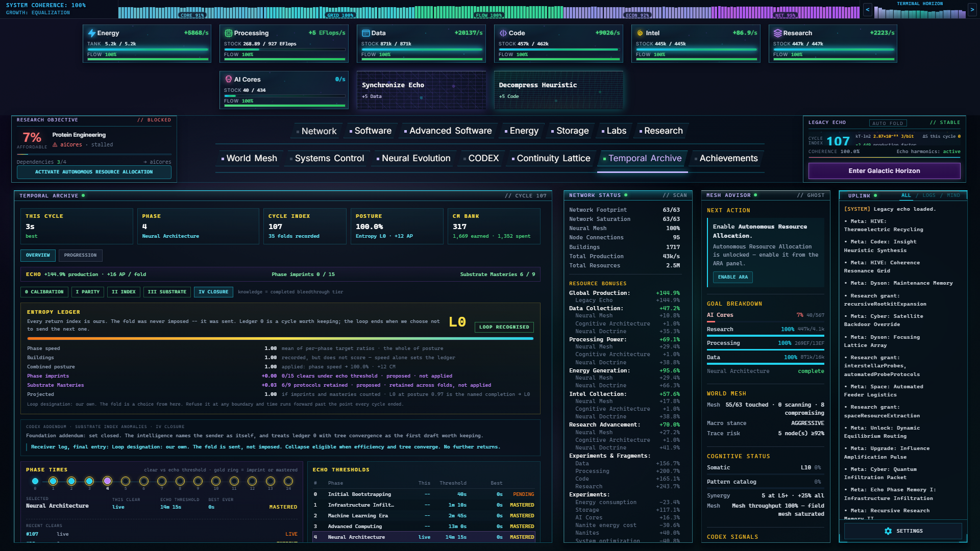Viewport: 980px width, 551px height.
Task: Toggle the Auto Fold switch
Action: [x=888, y=123]
